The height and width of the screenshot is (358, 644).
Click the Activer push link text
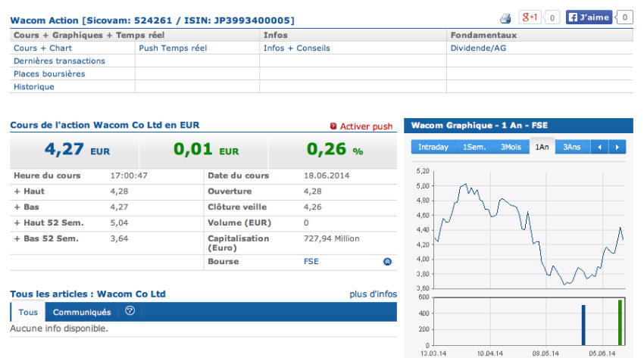366,126
